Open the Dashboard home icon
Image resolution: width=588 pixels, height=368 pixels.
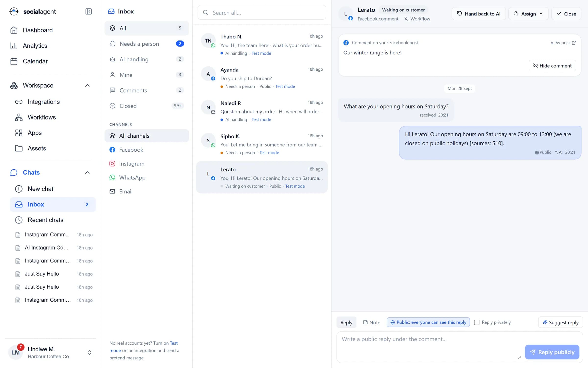click(14, 30)
